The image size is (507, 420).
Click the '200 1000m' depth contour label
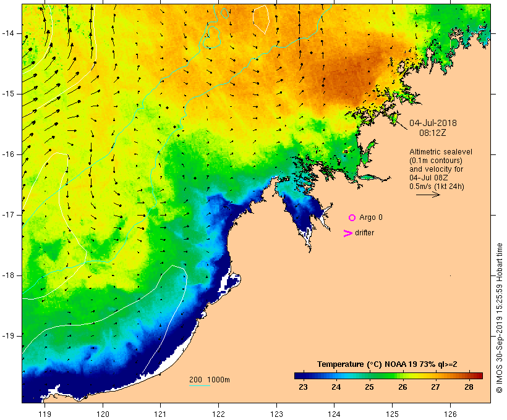210,380
